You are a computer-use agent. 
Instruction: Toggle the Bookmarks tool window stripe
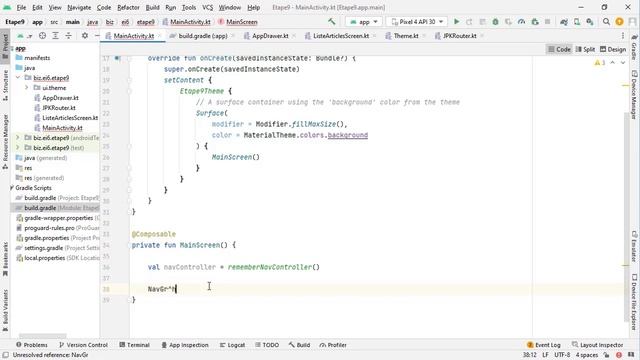click(x=5, y=259)
